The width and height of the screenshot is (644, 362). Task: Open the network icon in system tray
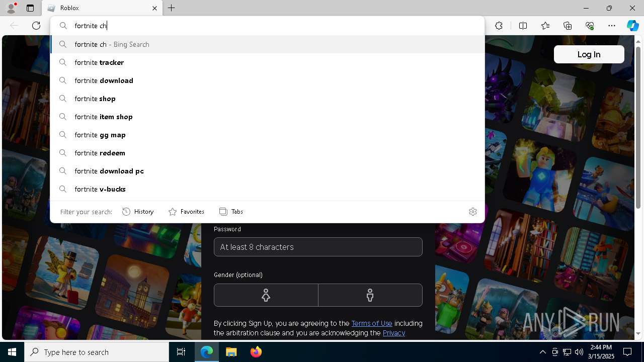[x=567, y=352]
